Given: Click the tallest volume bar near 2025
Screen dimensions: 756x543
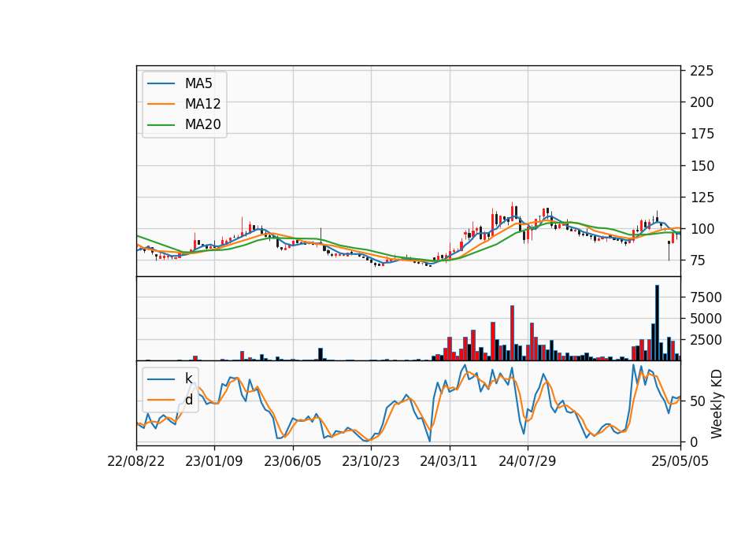Looking at the screenshot, I should [x=657, y=323].
